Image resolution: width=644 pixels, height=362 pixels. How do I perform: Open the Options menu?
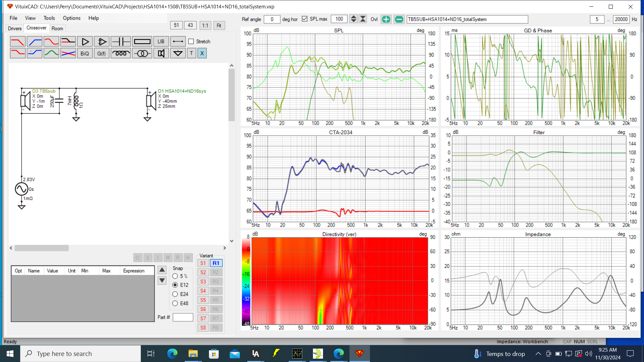pyautogui.click(x=71, y=18)
